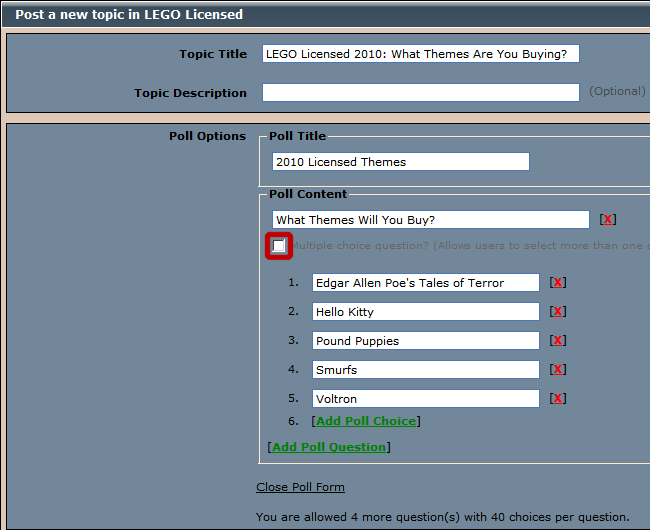Edit the Poll Title field
Image resolution: width=650 pixels, height=530 pixels.
(401, 162)
